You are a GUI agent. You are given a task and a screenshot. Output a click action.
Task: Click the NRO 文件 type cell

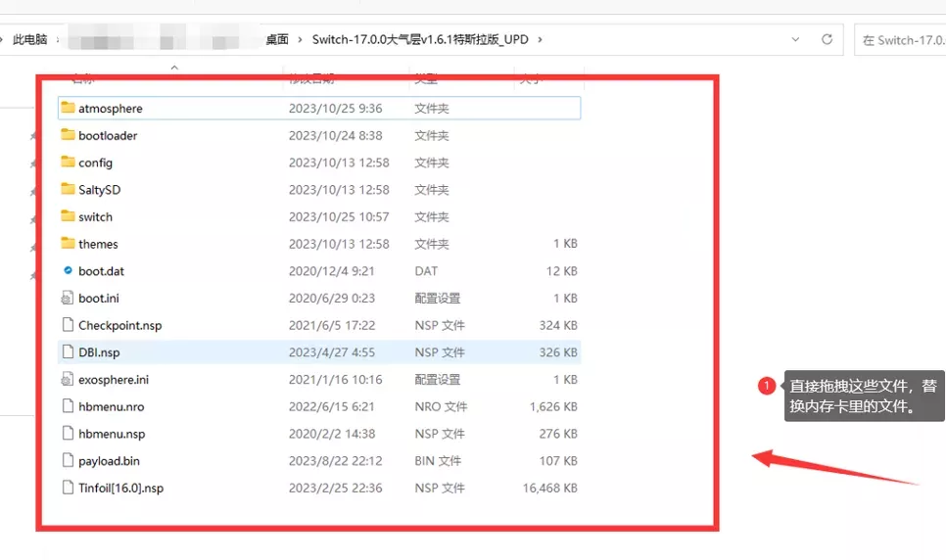tap(441, 407)
